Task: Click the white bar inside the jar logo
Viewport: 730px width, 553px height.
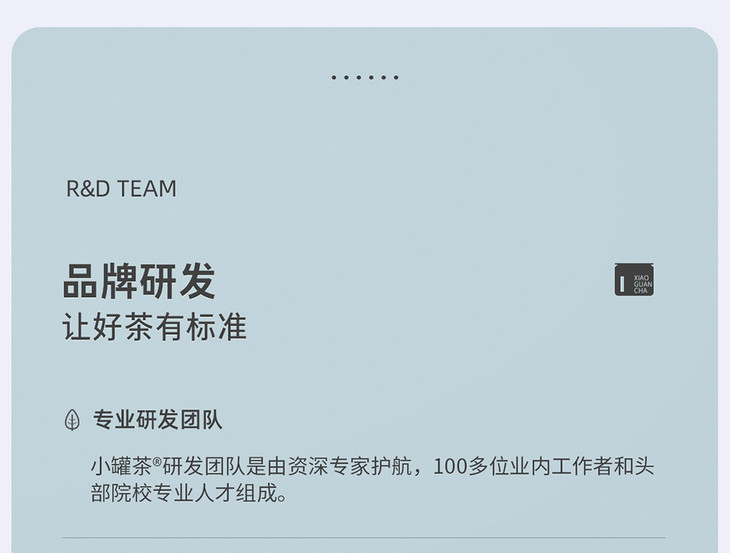Action: 622,284
